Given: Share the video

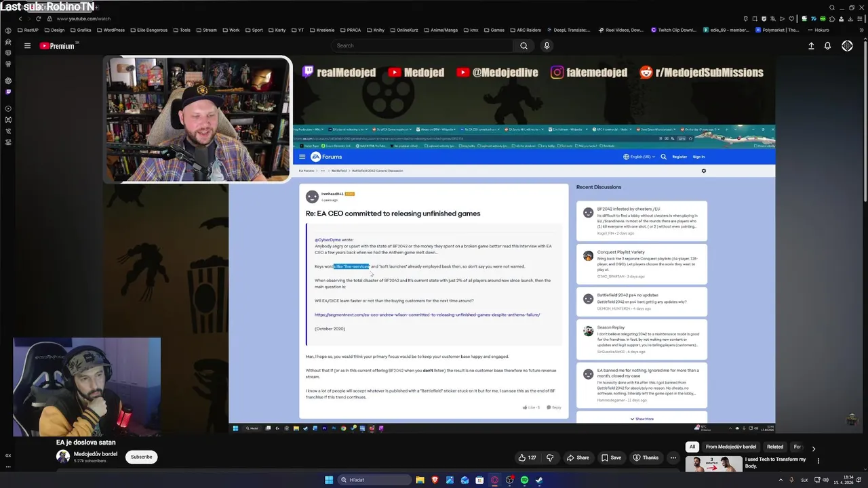Looking at the screenshot, I should click(x=578, y=457).
